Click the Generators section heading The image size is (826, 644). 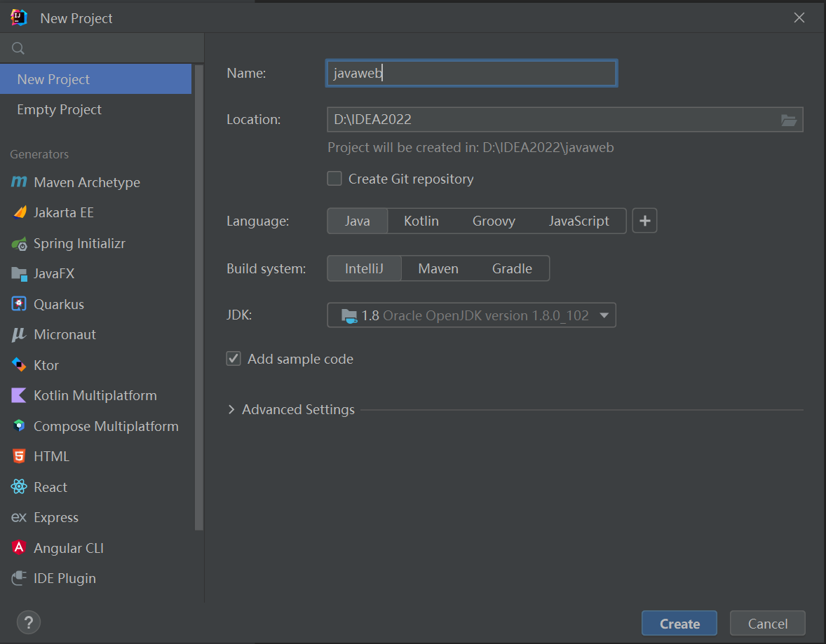[x=39, y=154]
